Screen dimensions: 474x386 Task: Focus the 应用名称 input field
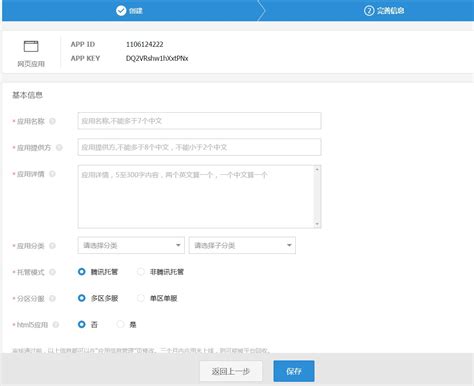click(x=199, y=121)
